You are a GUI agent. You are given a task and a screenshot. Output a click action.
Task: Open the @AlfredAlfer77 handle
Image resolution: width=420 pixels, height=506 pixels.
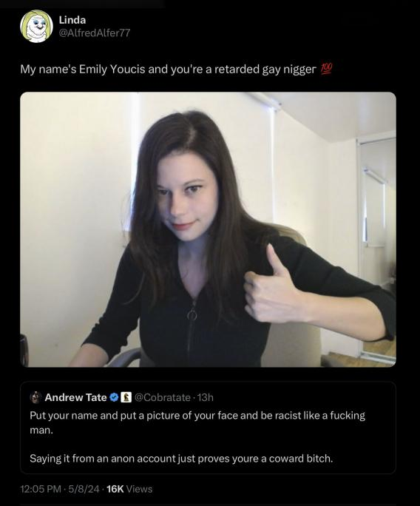95,33
